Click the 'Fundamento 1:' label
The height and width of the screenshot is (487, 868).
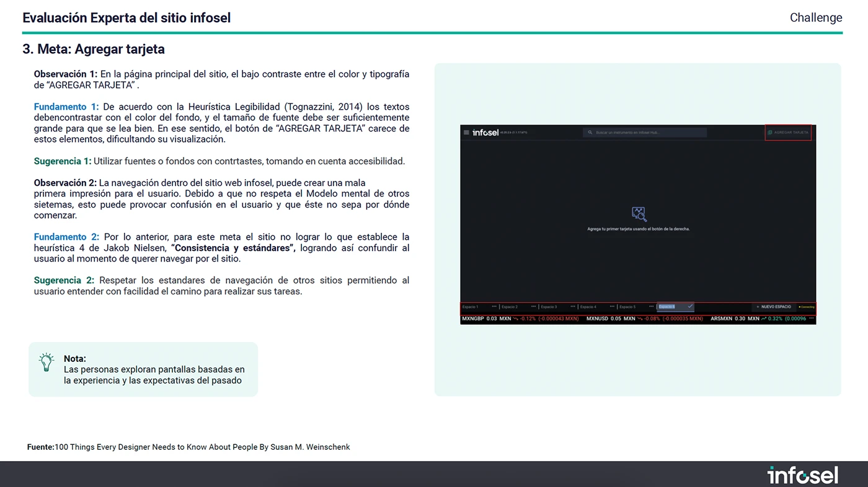[x=66, y=107]
